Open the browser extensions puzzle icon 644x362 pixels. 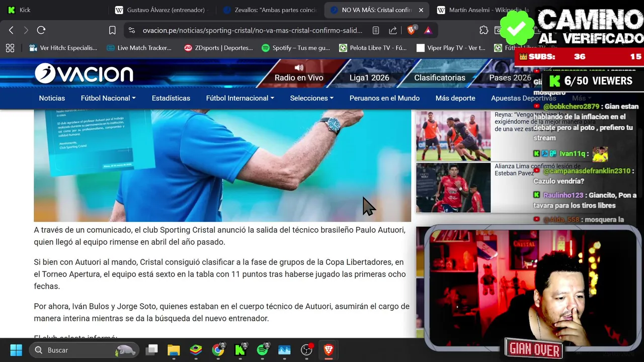pyautogui.click(x=484, y=30)
